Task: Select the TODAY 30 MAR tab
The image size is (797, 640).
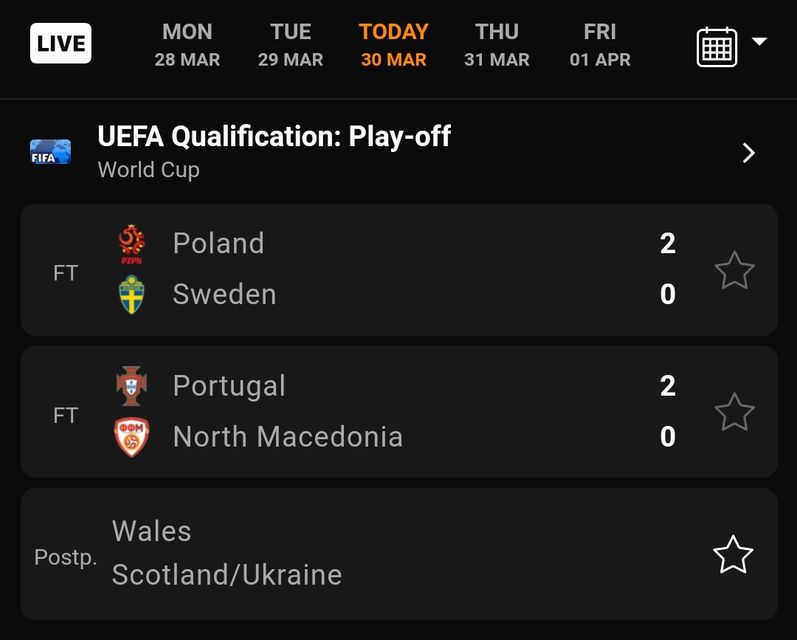Action: (393, 46)
